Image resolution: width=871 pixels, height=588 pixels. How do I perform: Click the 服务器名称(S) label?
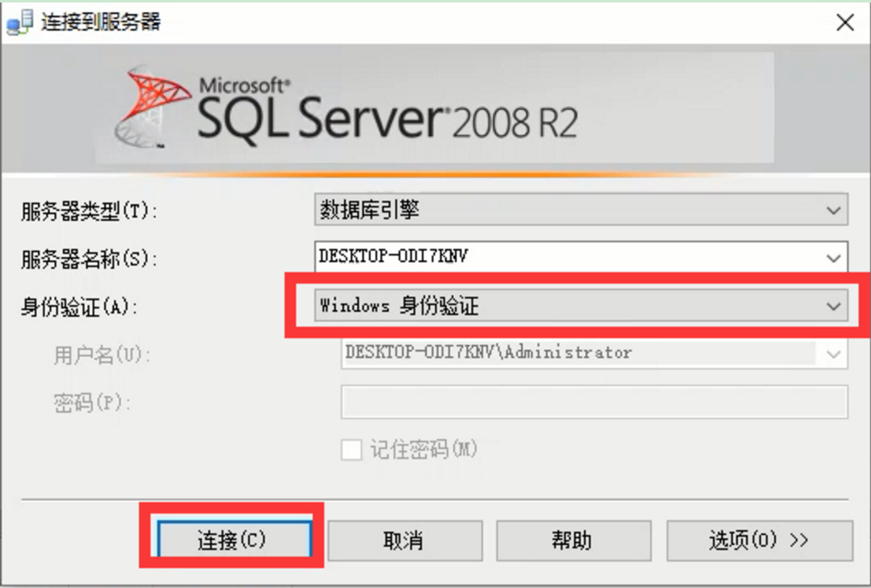[x=89, y=259]
